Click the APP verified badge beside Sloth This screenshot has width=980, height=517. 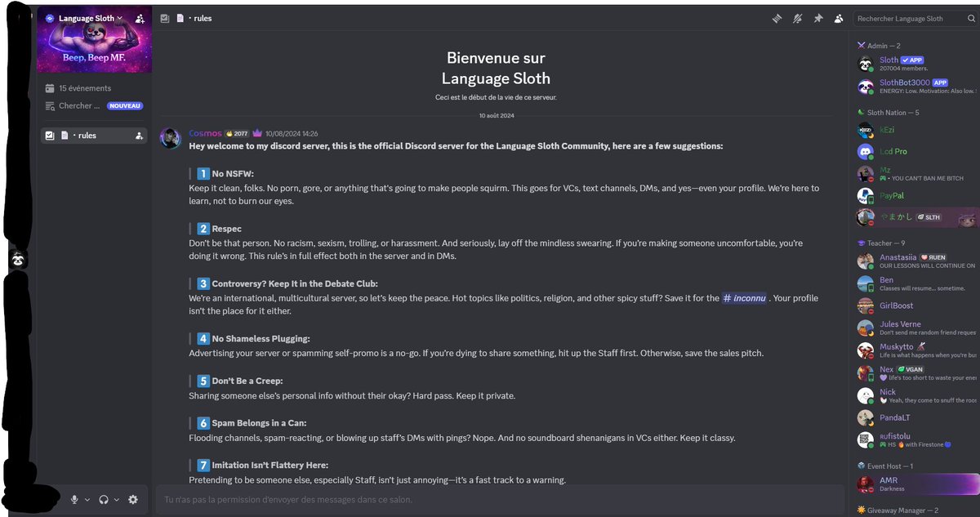[x=911, y=60]
